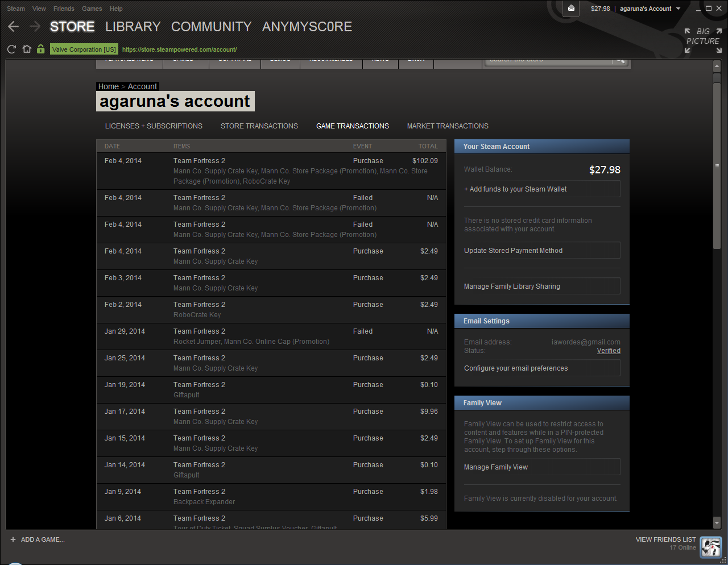Click the plus icon next to Add a Game
The image size is (728, 565).
(13, 539)
